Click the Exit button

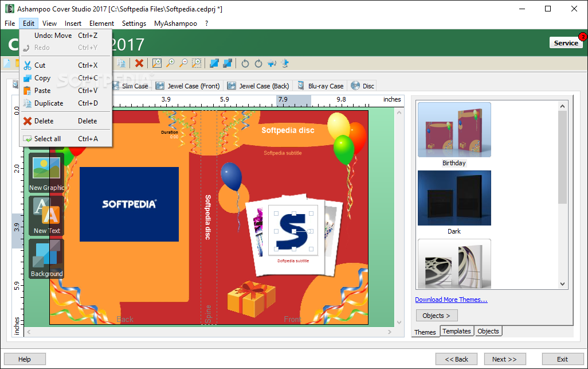coord(563,359)
